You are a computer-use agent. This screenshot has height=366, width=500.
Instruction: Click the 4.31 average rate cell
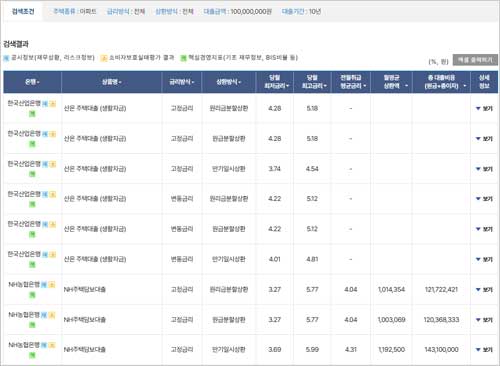coord(351,350)
